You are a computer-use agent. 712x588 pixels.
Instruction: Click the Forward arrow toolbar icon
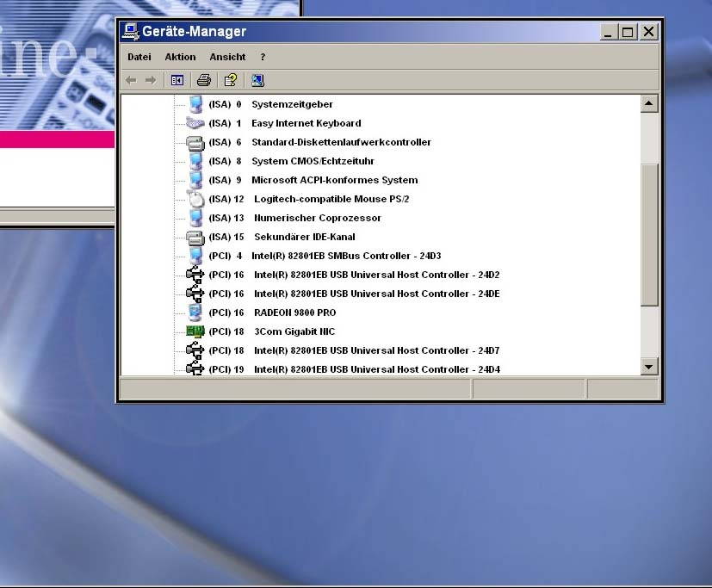pos(151,80)
